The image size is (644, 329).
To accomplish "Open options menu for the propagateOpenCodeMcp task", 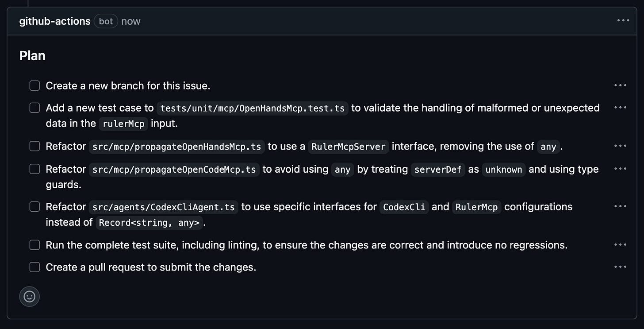I will coord(621,169).
